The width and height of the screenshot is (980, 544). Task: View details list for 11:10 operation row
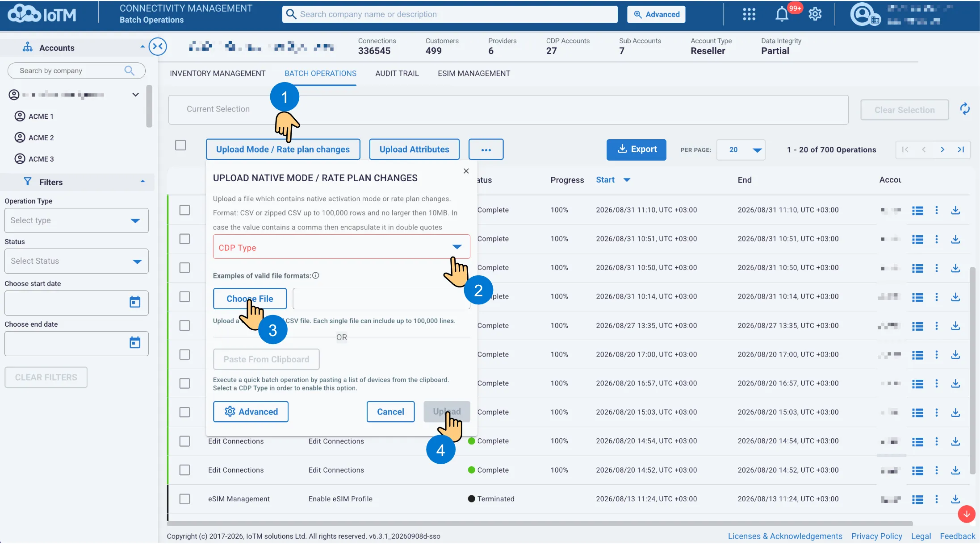(917, 210)
